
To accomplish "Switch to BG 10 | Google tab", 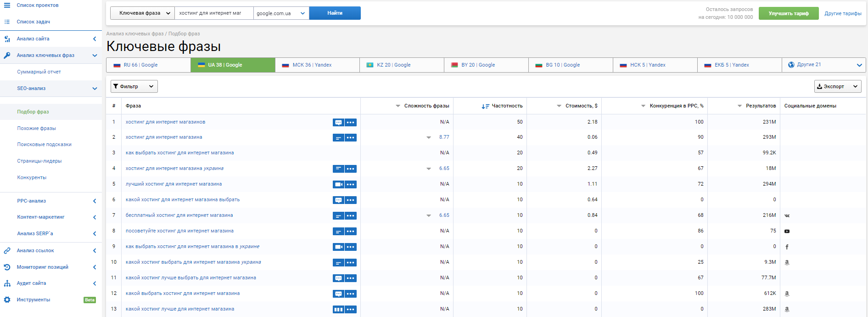I will coord(571,65).
